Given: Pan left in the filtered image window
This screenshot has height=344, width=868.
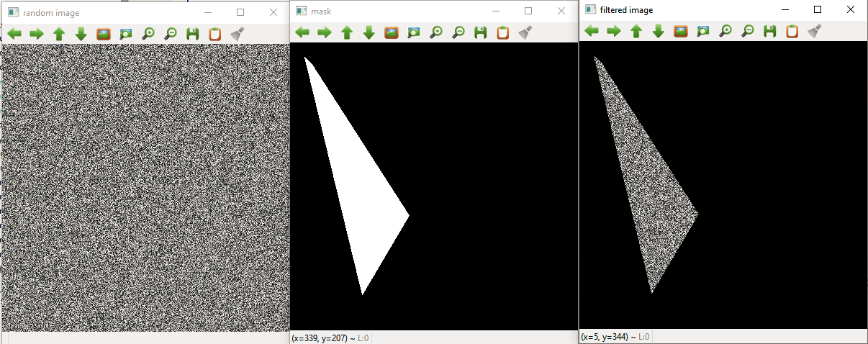Looking at the screenshot, I should point(592,31).
